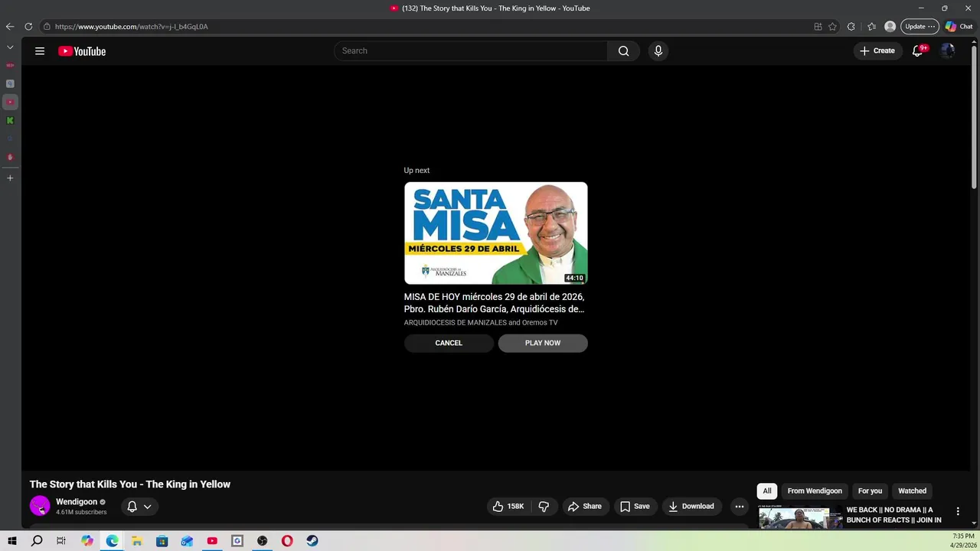Open browser profile avatar
The image size is (980, 551).
(890, 27)
